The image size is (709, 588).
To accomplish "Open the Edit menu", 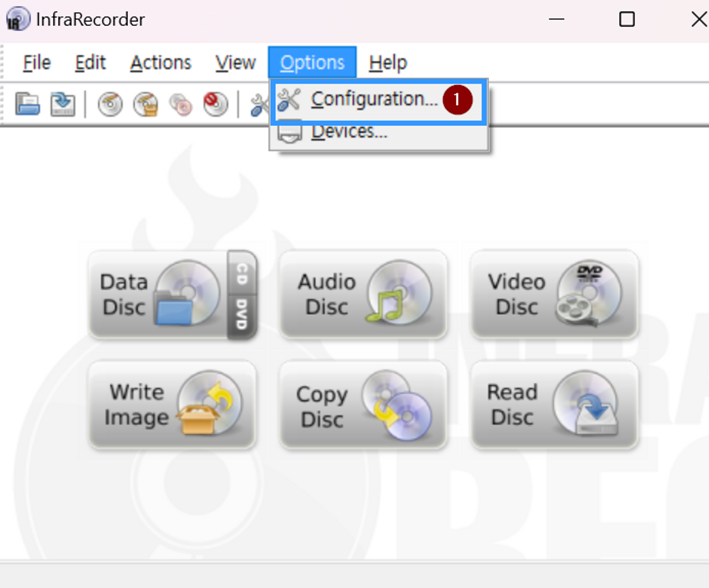I will point(90,63).
